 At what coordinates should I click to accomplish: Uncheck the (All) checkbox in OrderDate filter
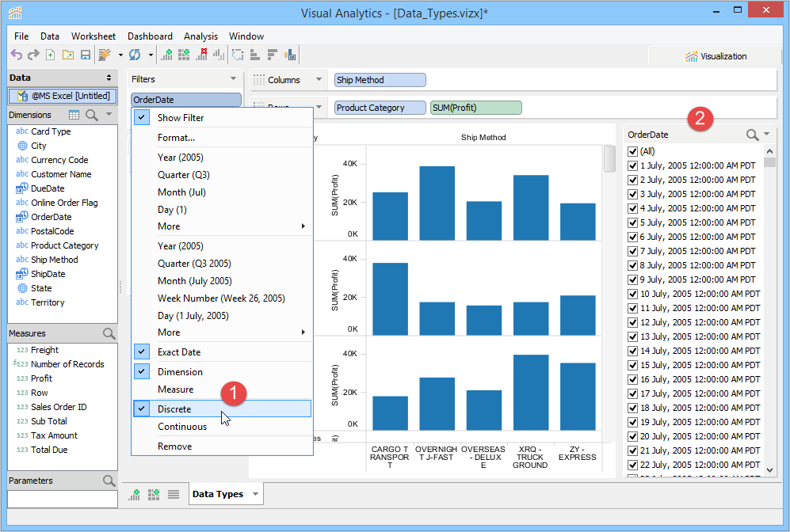coord(632,151)
